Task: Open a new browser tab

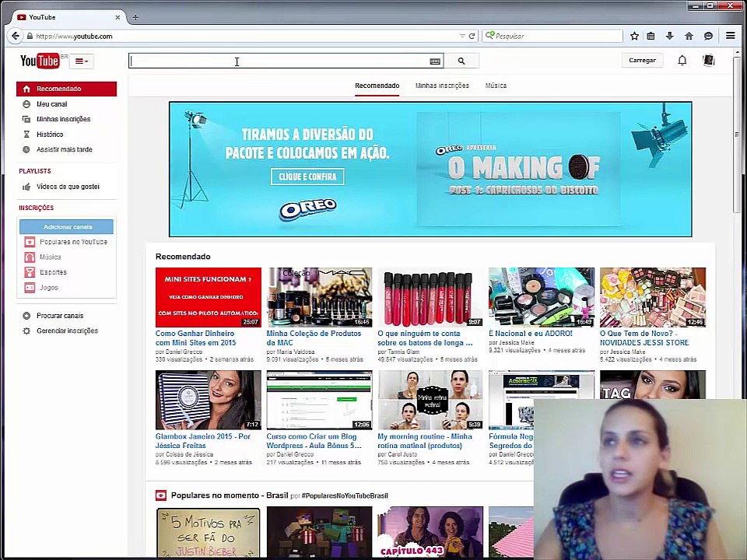Action: 135,17
